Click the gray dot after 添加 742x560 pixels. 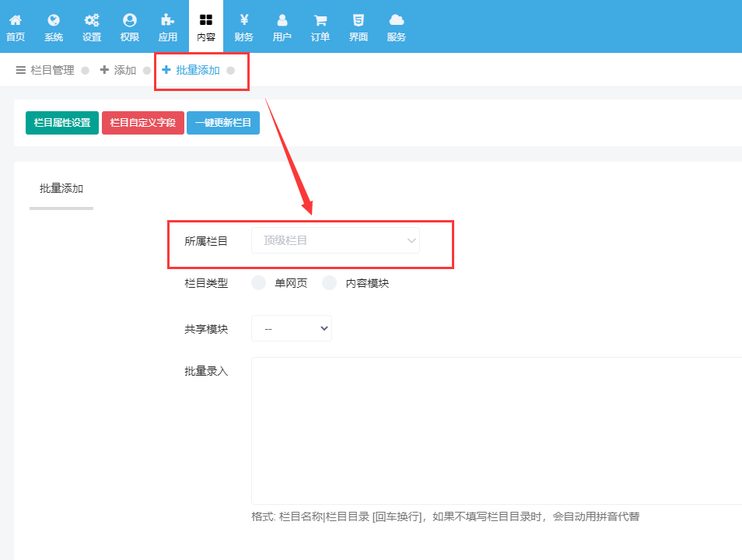pos(147,71)
